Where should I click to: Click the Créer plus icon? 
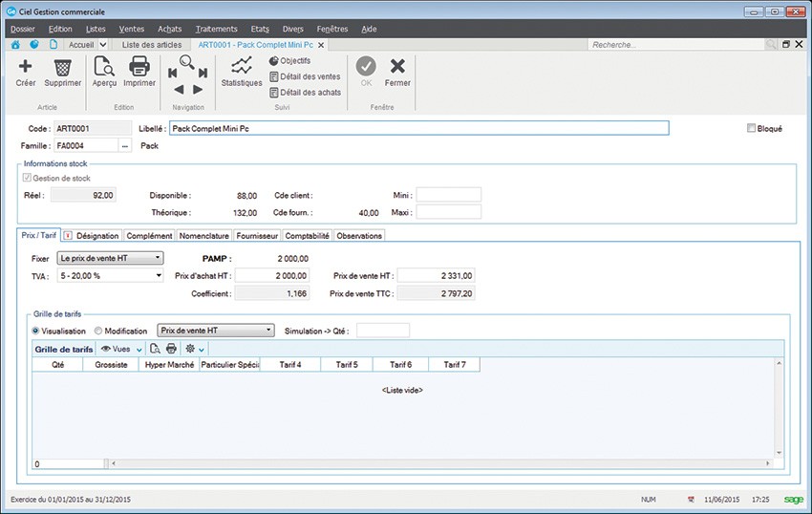[26, 68]
